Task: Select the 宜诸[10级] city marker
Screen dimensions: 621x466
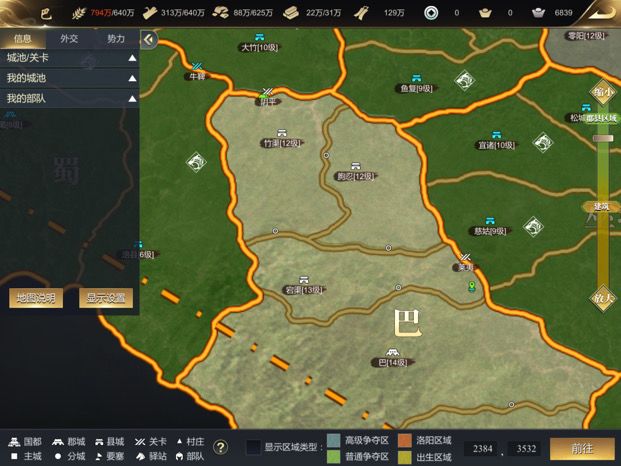Action: point(496,135)
